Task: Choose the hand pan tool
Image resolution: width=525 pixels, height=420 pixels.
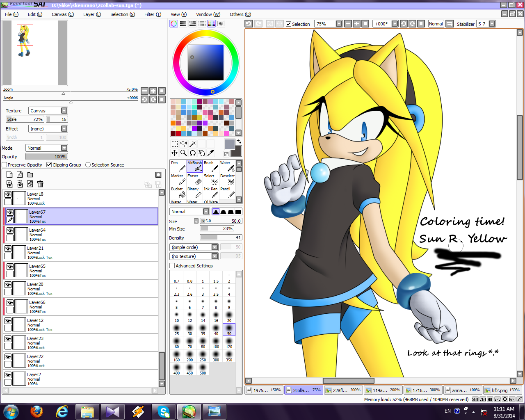Action: [201, 153]
